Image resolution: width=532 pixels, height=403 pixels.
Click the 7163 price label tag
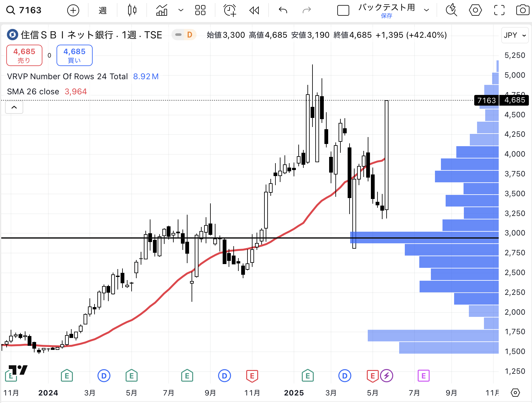[x=486, y=100]
